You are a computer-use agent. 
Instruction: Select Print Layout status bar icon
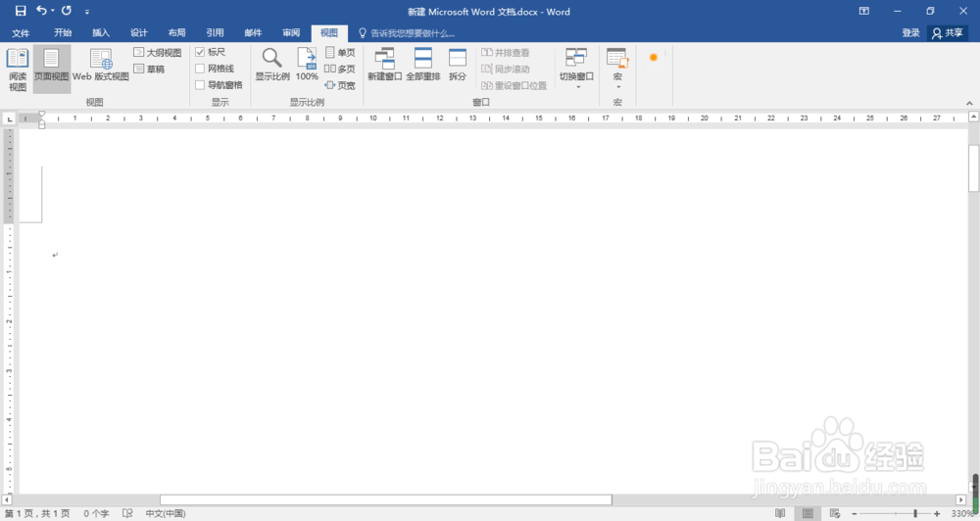[x=808, y=513]
